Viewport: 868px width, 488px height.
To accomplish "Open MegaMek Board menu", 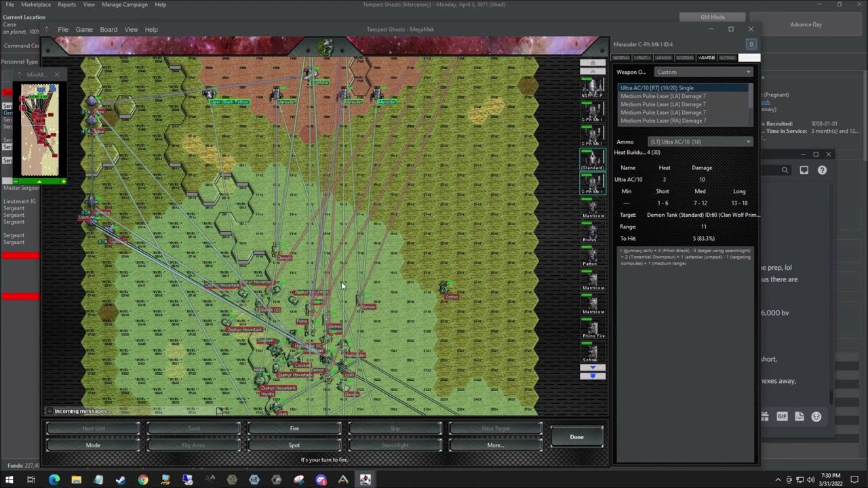I will pyautogui.click(x=108, y=30).
